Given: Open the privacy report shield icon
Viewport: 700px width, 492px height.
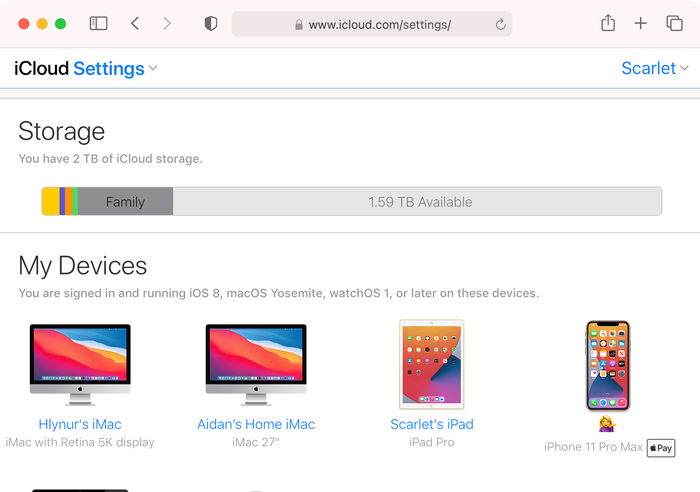Looking at the screenshot, I should (x=211, y=23).
